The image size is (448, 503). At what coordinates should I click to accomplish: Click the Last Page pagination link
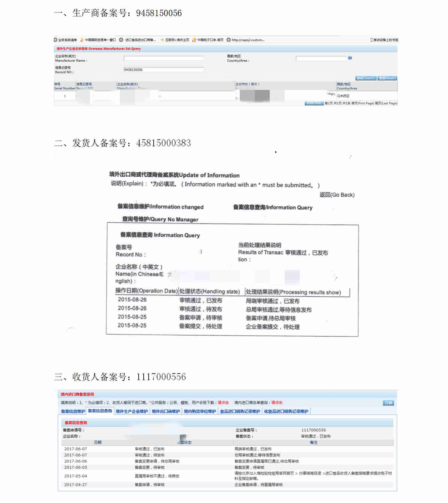386,103
